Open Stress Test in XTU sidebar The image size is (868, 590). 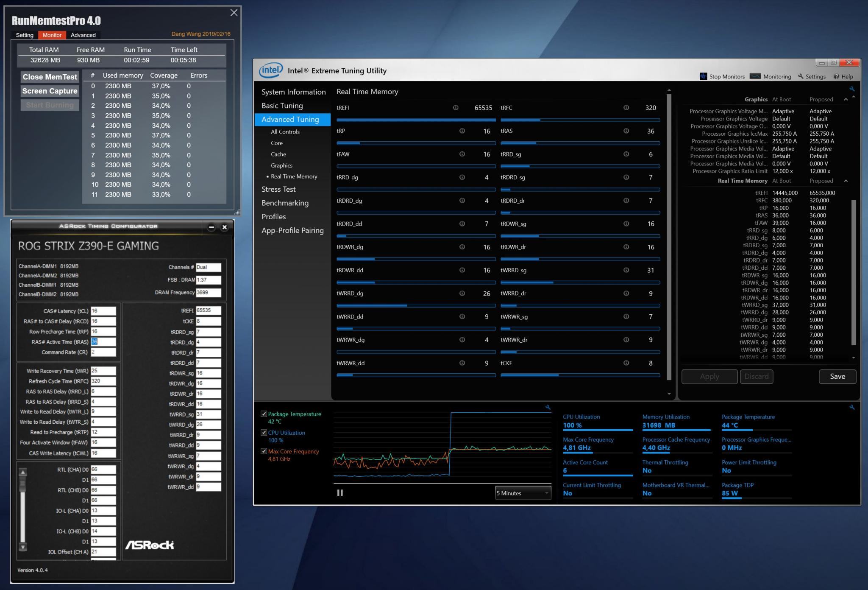[x=278, y=189]
